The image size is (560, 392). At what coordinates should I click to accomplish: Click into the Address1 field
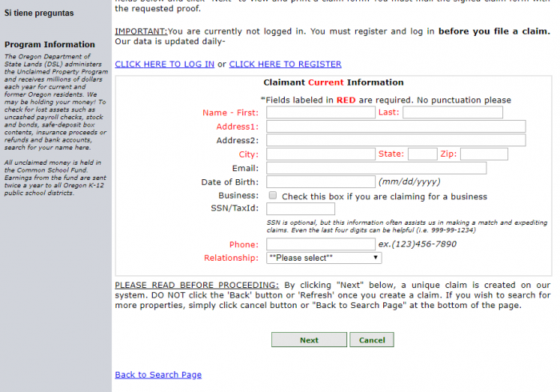tap(396, 126)
